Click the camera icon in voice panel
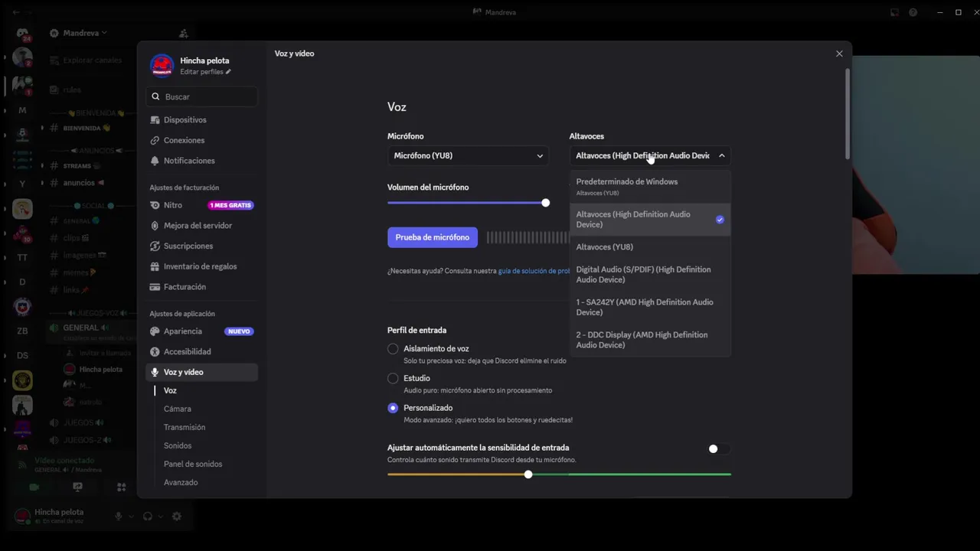The height and width of the screenshot is (551, 980). point(34,487)
